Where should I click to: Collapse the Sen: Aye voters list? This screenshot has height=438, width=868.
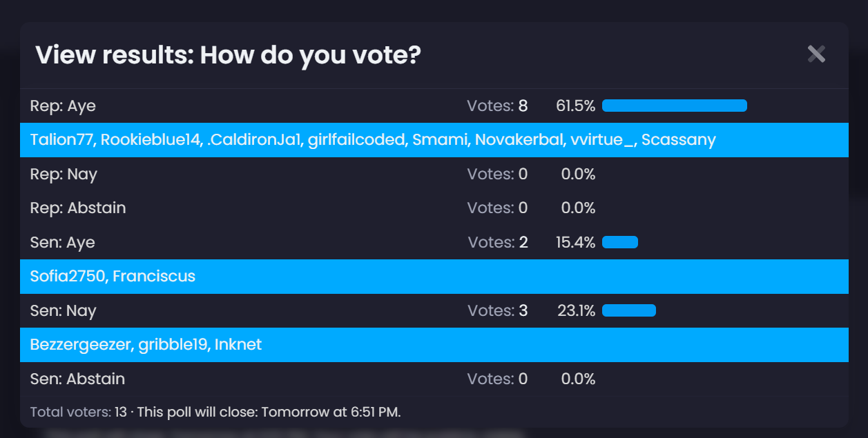click(63, 243)
